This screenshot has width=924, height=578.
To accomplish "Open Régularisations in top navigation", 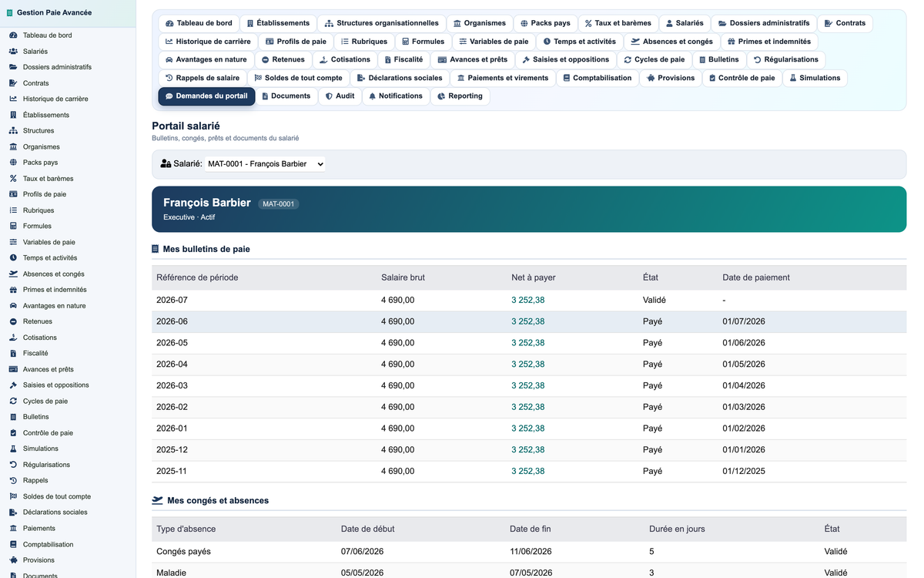I will 785,59.
